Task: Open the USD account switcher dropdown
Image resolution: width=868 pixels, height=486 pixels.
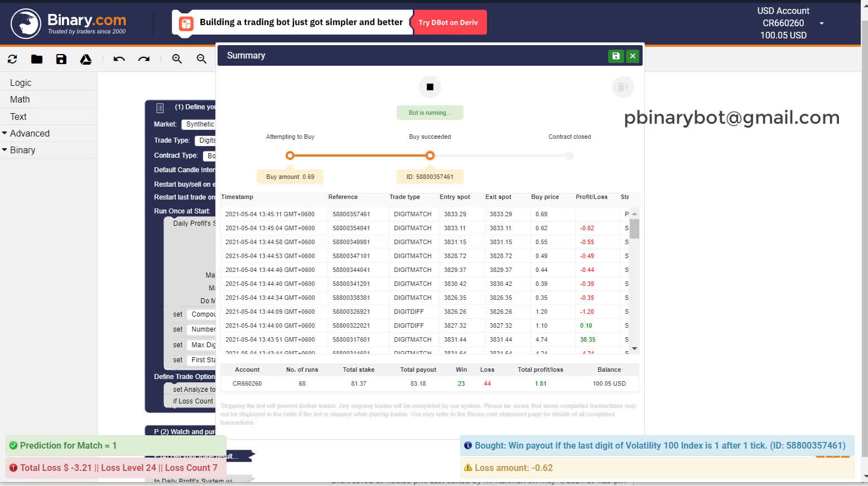Action: point(821,23)
